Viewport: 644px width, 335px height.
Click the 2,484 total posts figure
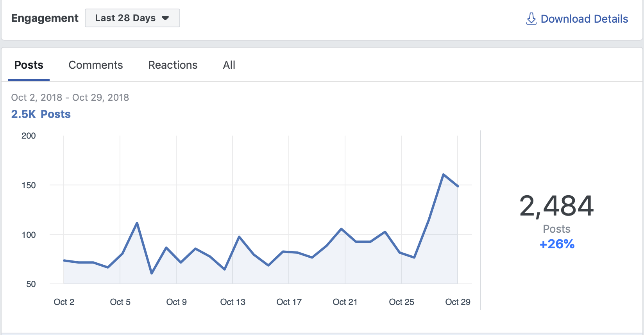tap(556, 206)
